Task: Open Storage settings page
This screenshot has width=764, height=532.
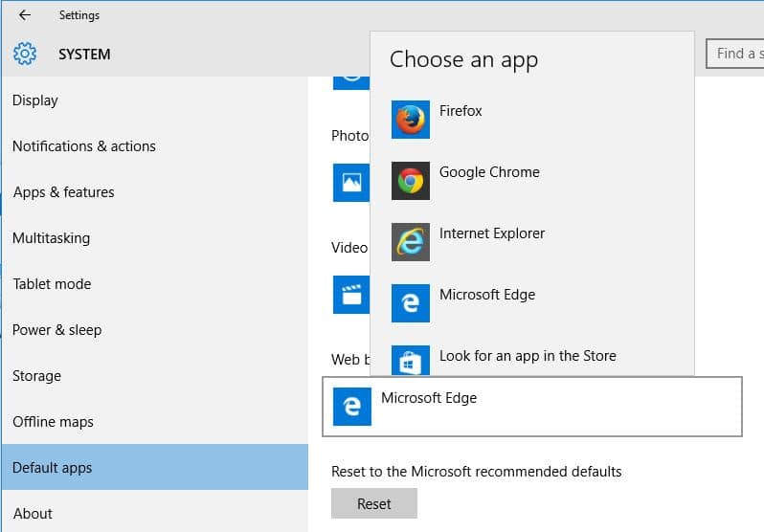Action: [36, 376]
